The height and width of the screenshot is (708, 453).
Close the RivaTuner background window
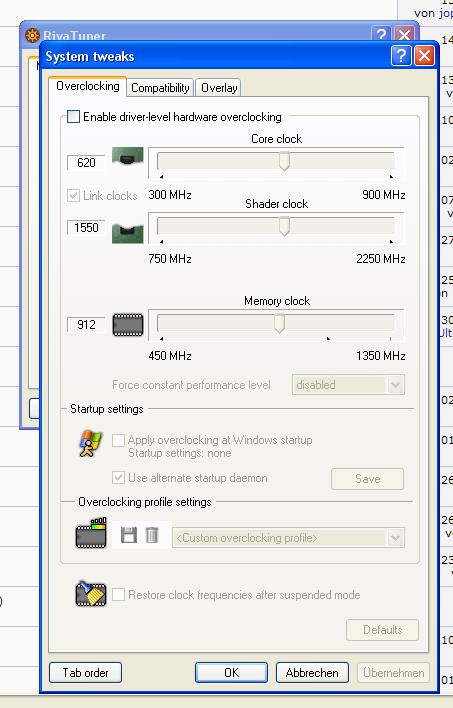pyautogui.click(x=404, y=34)
